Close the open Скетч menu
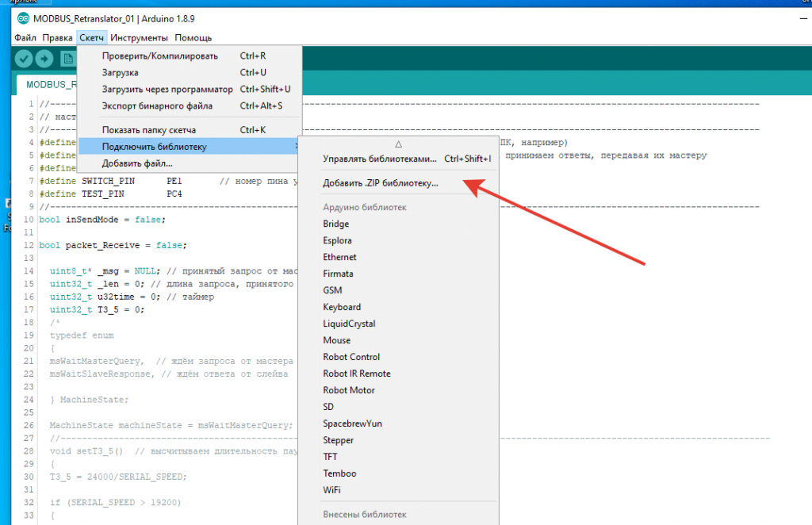 point(92,38)
